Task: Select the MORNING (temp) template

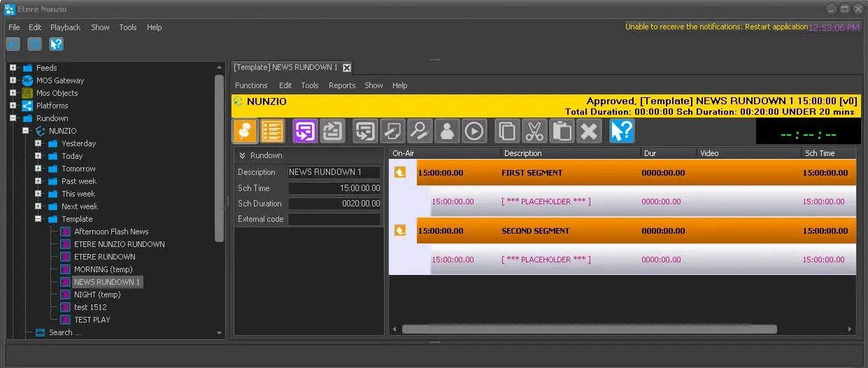Action: coord(103,269)
